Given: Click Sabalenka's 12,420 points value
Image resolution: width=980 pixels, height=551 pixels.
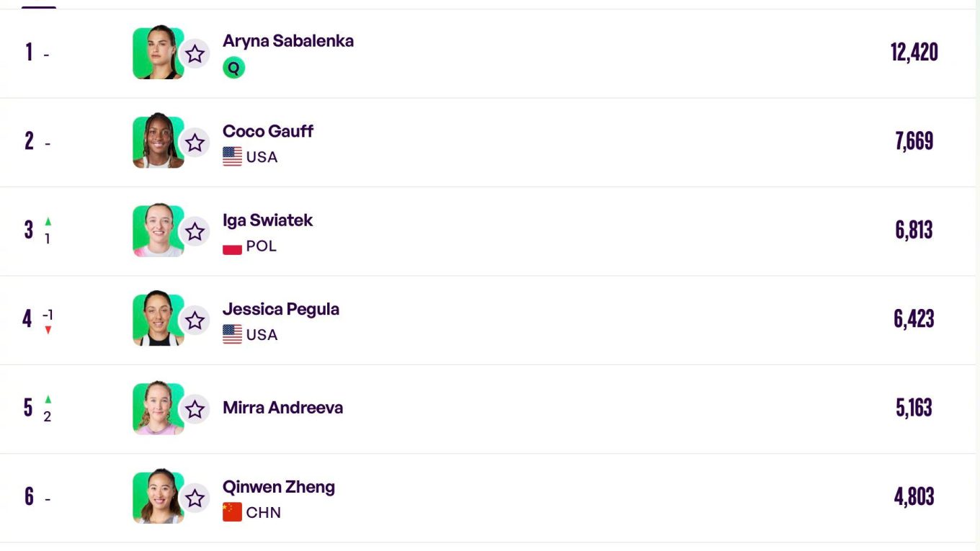Looking at the screenshot, I should click(x=914, y=53).
